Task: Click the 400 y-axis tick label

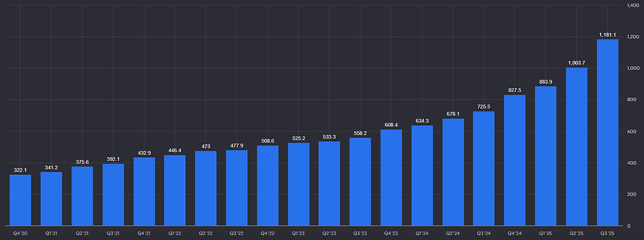Action: [x=631, y=163]
